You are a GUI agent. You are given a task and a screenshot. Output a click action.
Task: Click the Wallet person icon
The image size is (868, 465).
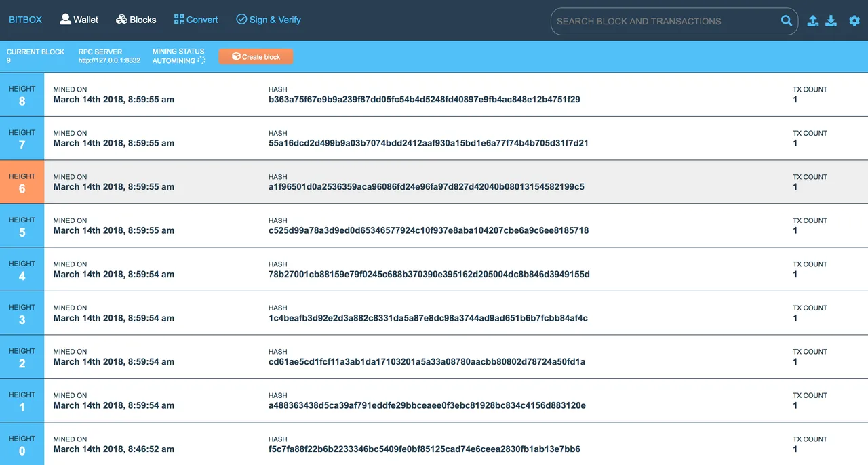[65, 19]
